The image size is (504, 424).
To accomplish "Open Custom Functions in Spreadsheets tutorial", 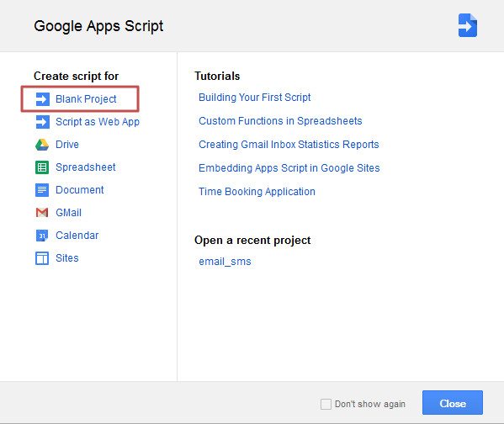I will tap(280, 121).
